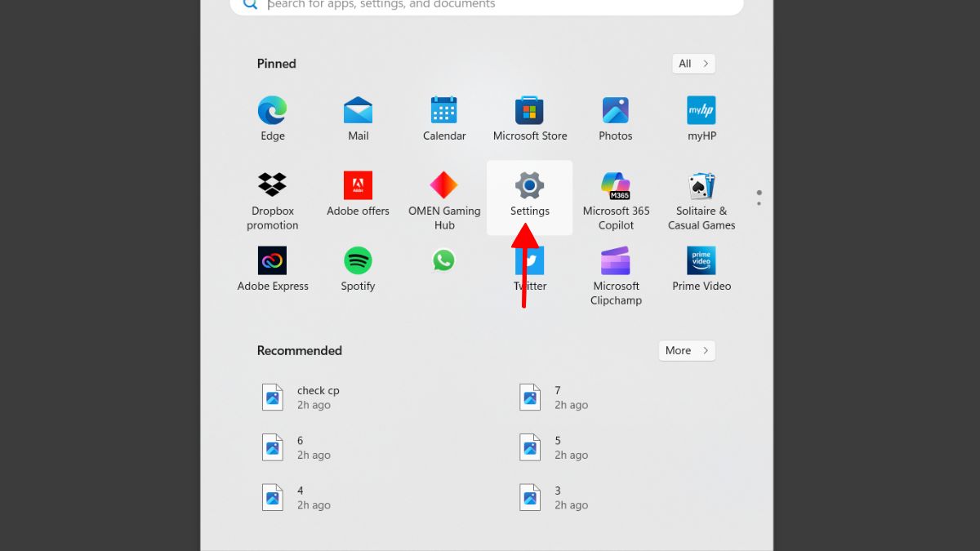Open Microsoft Store
The height and width of the screenshot is (551, 980).
coord(530,118)
